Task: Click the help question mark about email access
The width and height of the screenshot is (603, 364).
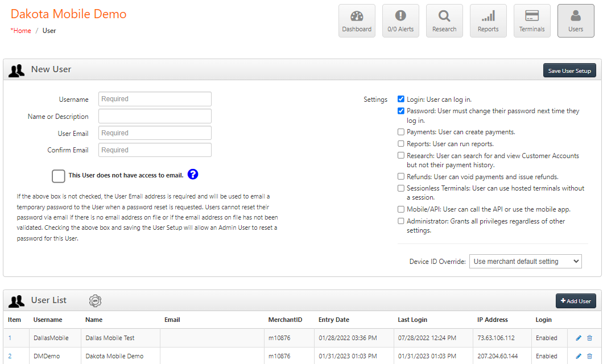Action: [x=193, y=174]
